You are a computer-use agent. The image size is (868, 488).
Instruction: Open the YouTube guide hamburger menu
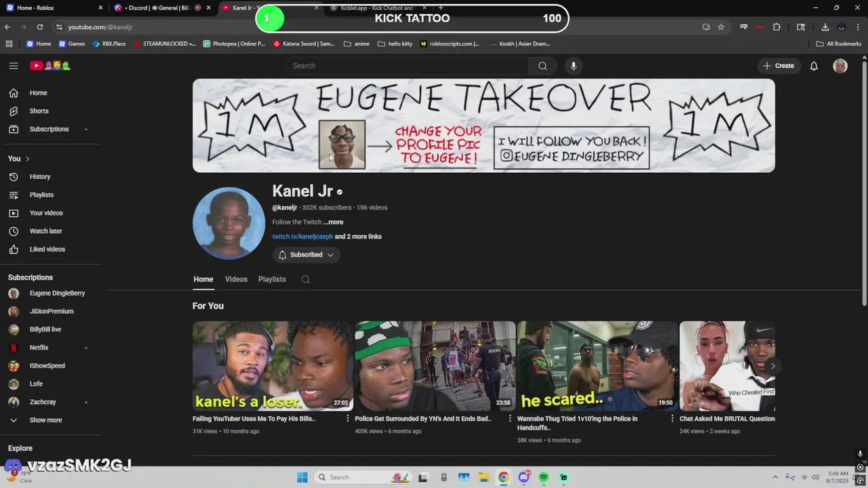click(x=14, y=66)
